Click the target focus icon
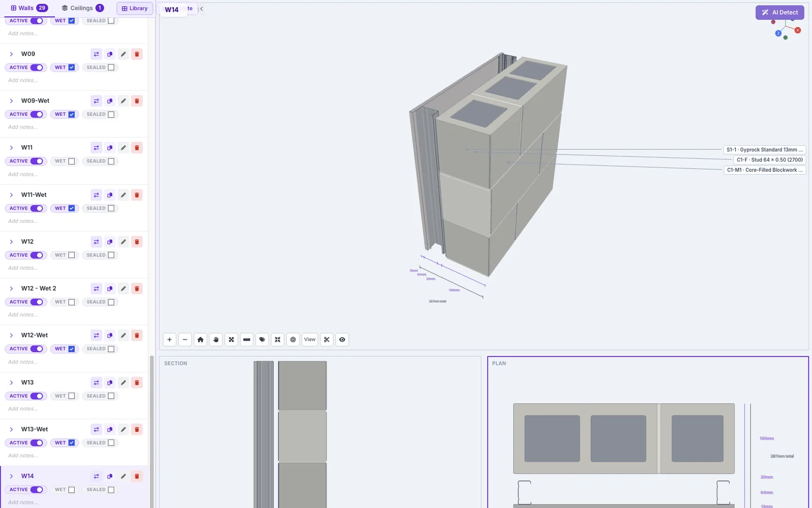 (293, 339)
